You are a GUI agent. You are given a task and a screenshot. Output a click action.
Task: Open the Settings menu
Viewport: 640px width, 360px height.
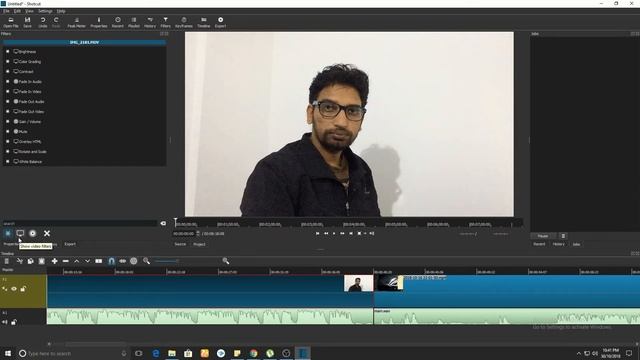point(45,11)
